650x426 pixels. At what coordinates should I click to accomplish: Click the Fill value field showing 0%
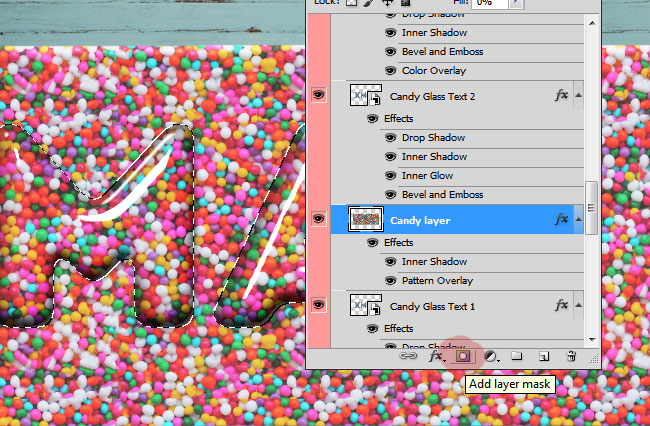click(490, 3)
